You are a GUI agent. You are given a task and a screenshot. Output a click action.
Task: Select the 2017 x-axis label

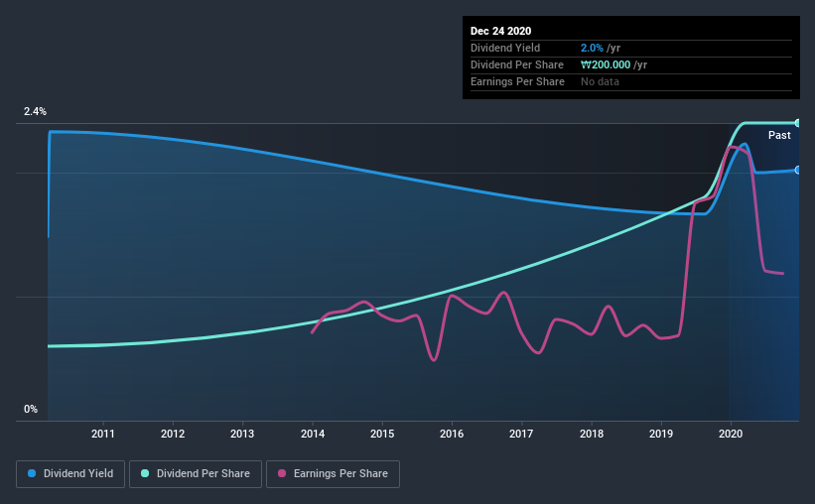coord(521,434)
